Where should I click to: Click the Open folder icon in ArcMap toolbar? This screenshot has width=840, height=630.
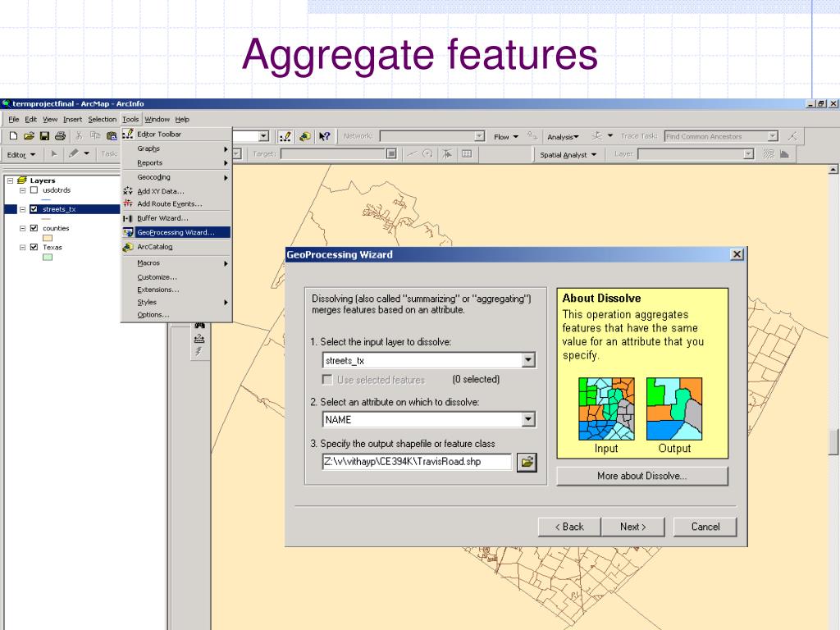click(x=29, y=136)
